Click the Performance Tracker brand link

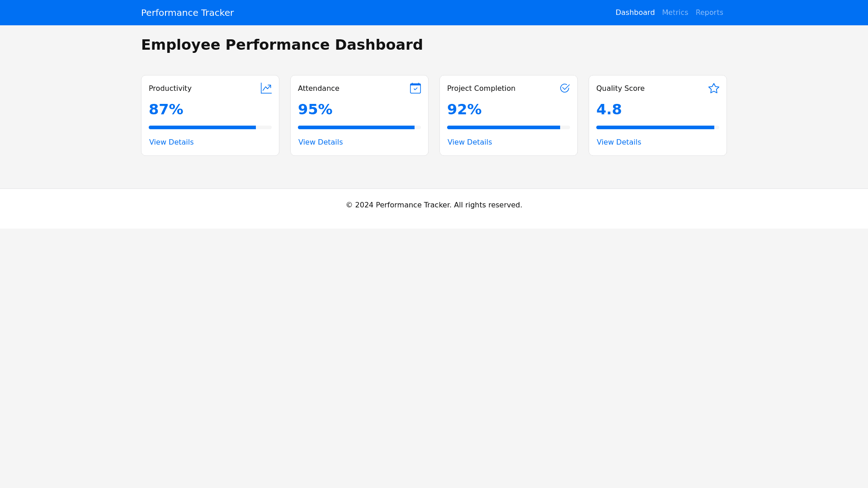pos(187,13)
